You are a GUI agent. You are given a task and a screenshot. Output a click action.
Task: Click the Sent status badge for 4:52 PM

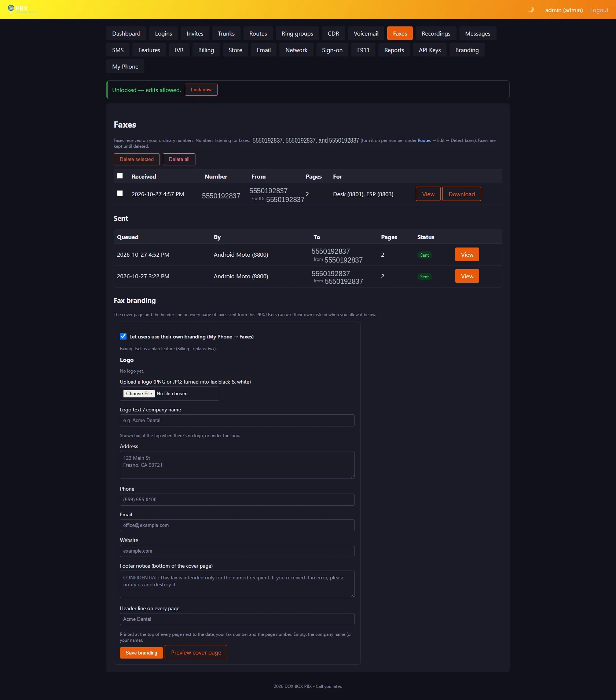click(424, 255)
